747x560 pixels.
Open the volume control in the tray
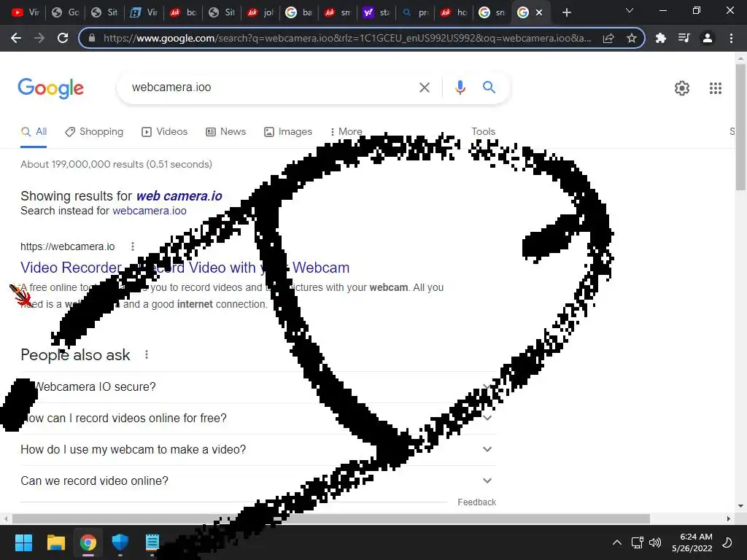[655, 542]
